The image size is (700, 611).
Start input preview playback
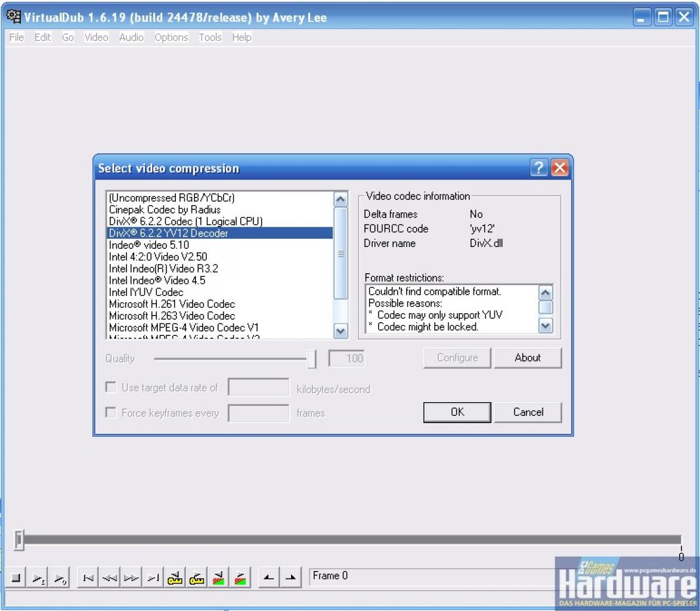(38, 578)
